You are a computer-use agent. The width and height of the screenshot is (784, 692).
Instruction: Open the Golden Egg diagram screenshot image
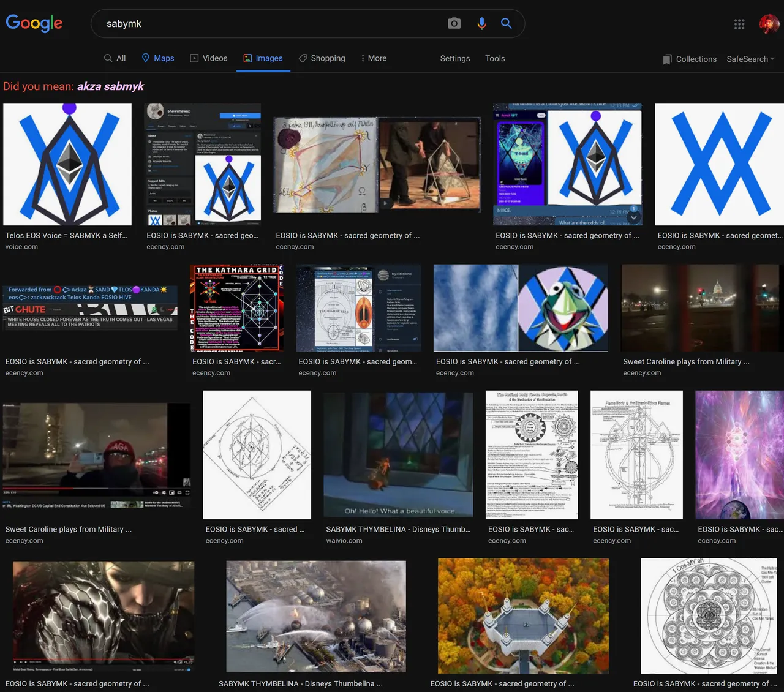(x=359, y=308)
